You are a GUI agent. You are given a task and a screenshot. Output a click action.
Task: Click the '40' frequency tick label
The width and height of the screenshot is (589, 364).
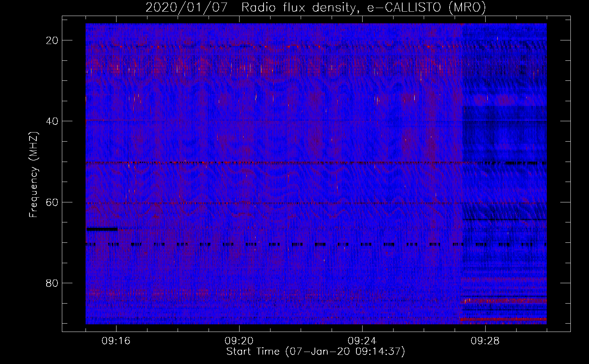pos(52,121)
